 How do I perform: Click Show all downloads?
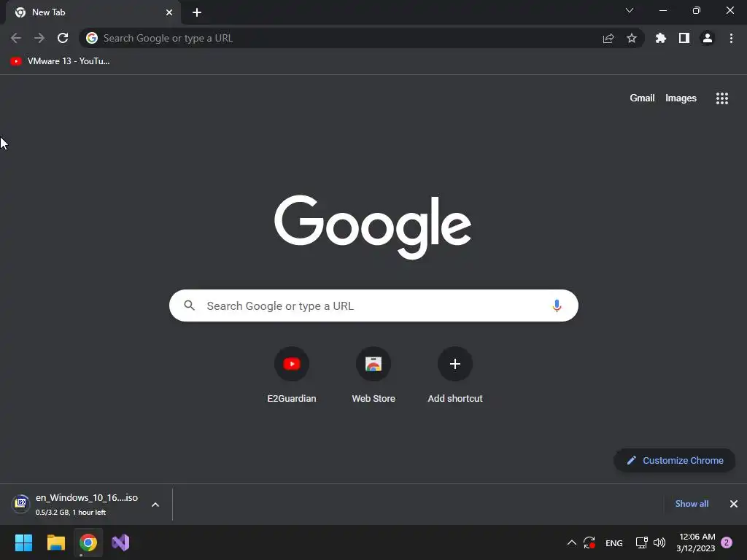692,504
